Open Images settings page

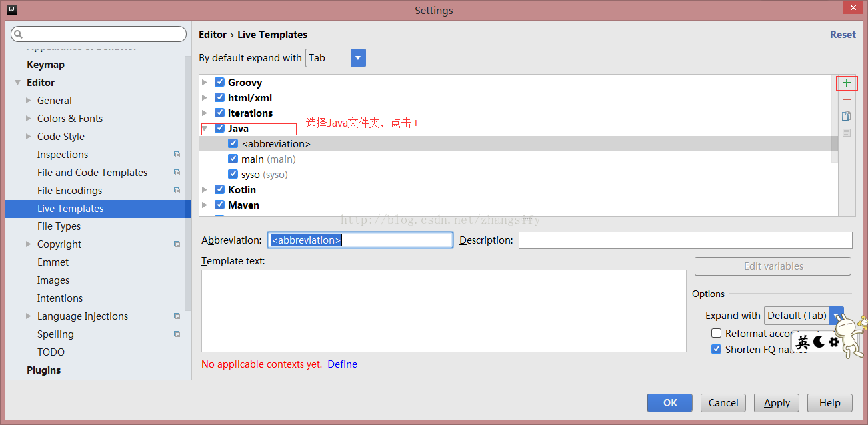[x=53, y=280]
